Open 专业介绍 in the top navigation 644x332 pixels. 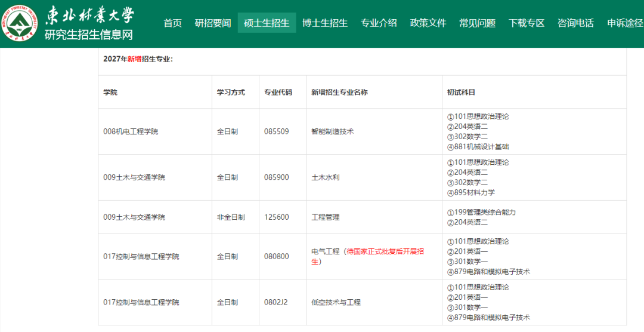coord(379,23)
